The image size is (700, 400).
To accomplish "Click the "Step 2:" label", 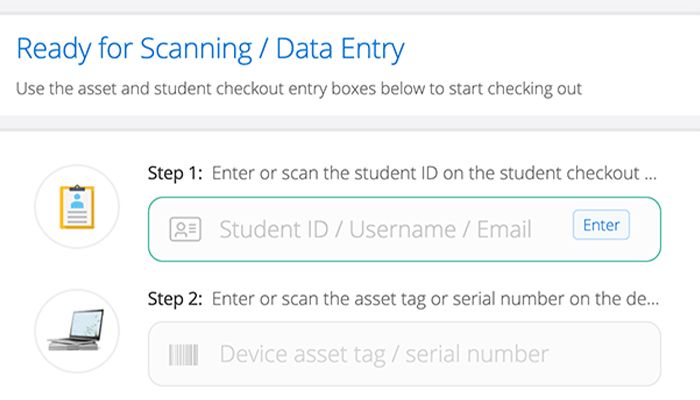I will [176, 298].
